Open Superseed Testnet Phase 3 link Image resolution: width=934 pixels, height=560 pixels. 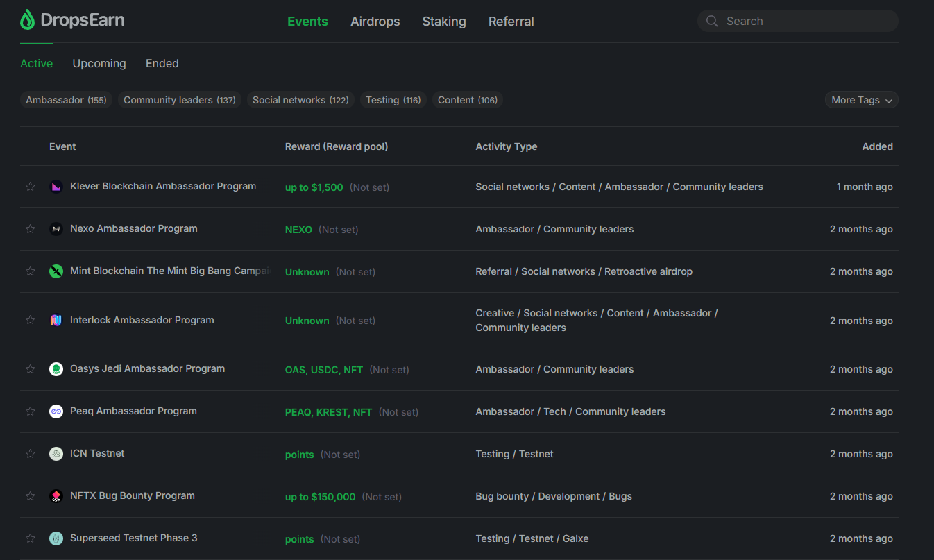134,538
